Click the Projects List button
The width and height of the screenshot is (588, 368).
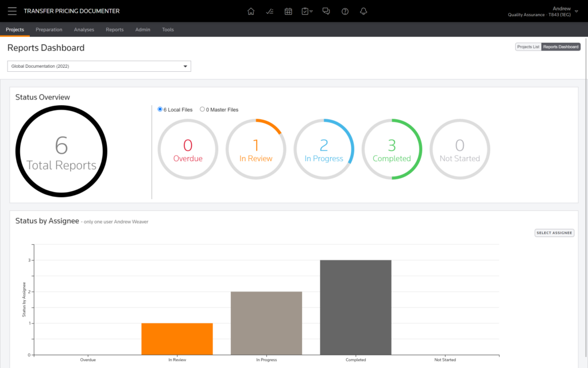point(528,47)
